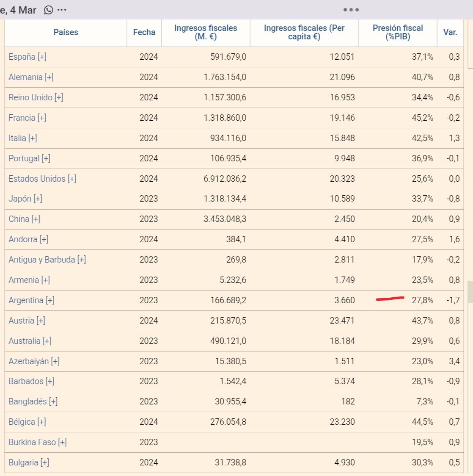473x476 pixels.
Task: Sort by the Países column header
Action: coord(66,32)
